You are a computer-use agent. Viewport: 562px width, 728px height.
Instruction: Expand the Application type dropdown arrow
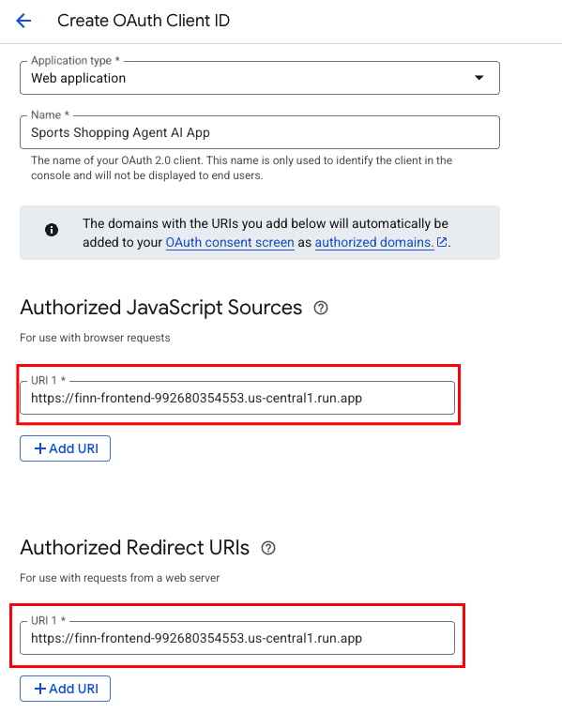(x=478, y=78)
